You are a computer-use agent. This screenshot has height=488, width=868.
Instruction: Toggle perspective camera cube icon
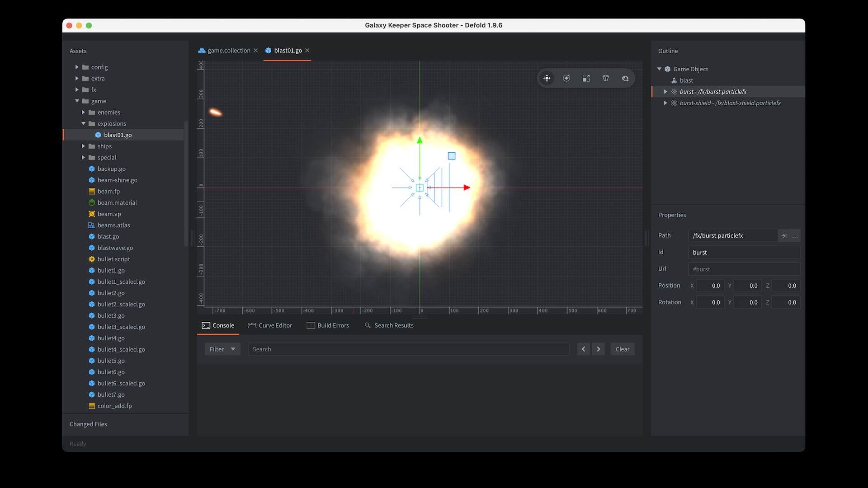606,78
